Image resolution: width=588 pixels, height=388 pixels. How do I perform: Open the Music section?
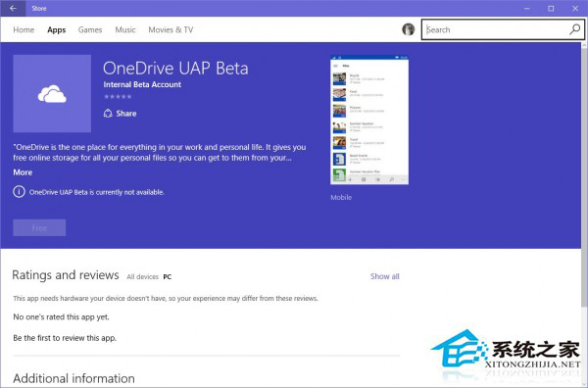(125, 30)
